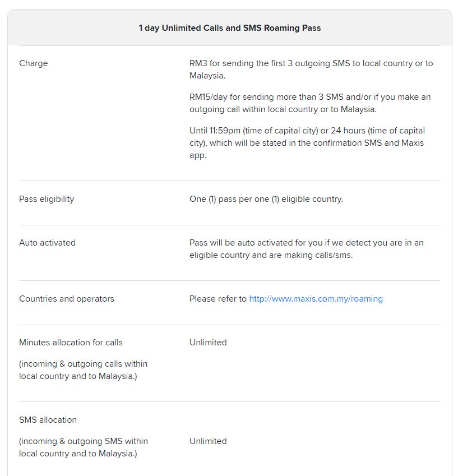The image size is (458, 476).
Task: Click the 'Please refer to' text
Action: [x=218, y=299]
